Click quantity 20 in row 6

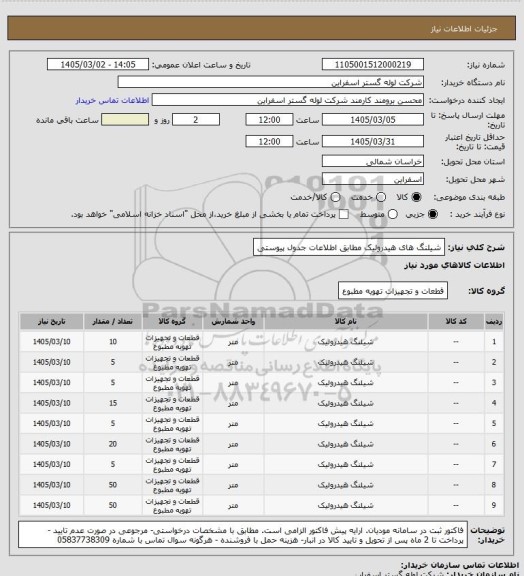[113, 444]
